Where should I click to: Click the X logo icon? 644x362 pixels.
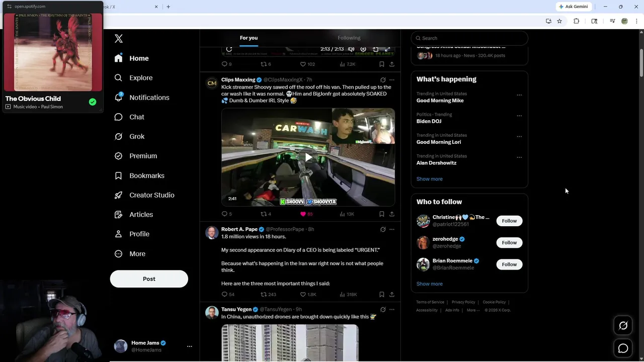tap(119, 39)
